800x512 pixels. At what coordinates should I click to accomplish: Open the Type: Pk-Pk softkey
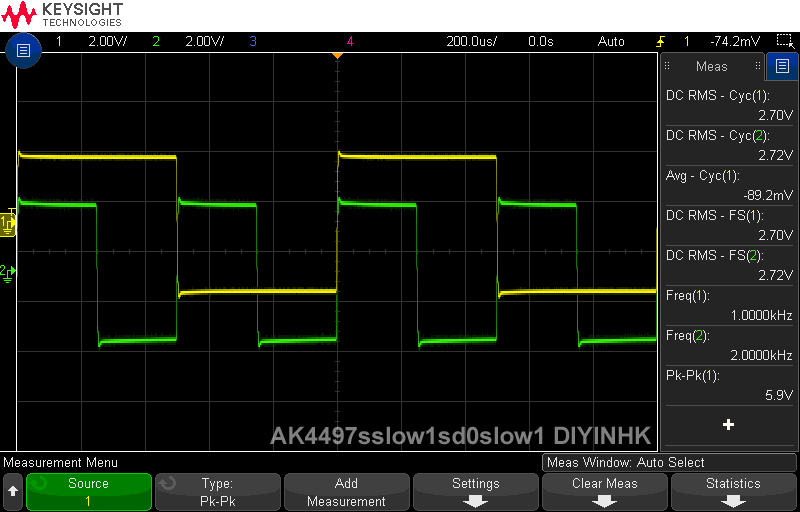(217, 492)
